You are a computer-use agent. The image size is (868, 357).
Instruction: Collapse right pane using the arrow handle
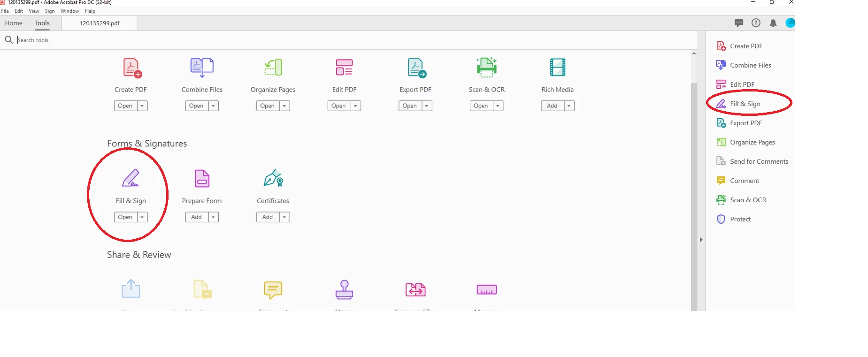click(x=701, y=240)
